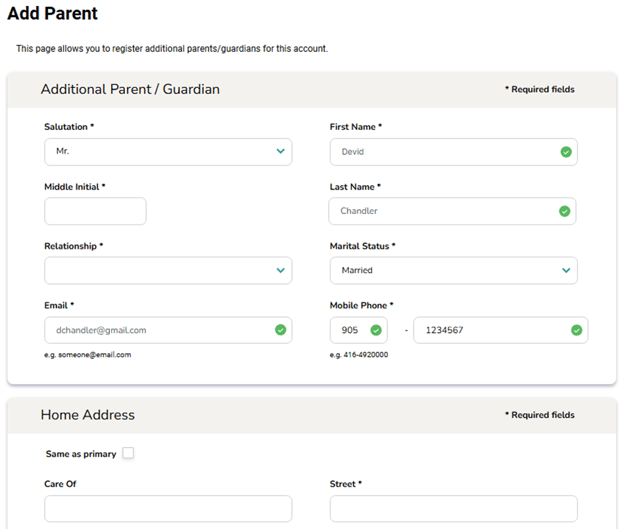Image resolution: width=641 pixels, height=529 pixels.
Task: Click the Street address input field
Action: [452, 508]
